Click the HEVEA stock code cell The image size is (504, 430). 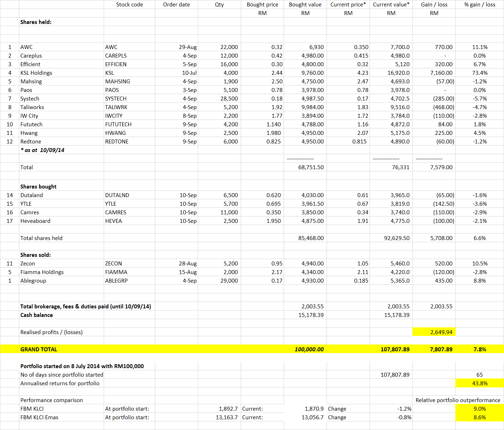(x=129, y=221)
